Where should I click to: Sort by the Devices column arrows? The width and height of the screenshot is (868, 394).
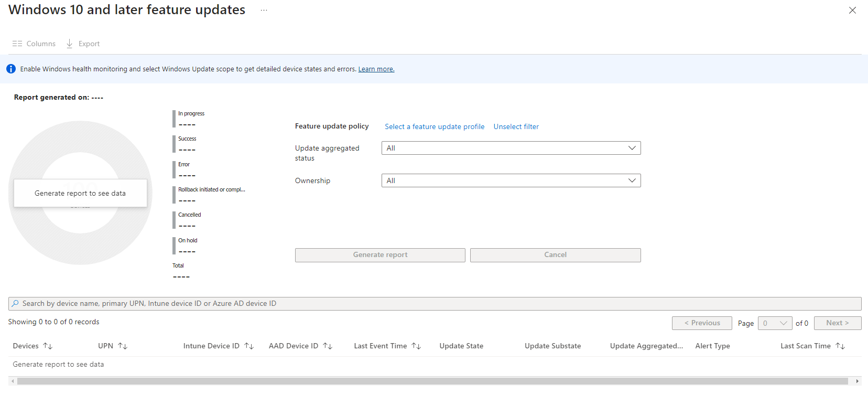point(48,346)
